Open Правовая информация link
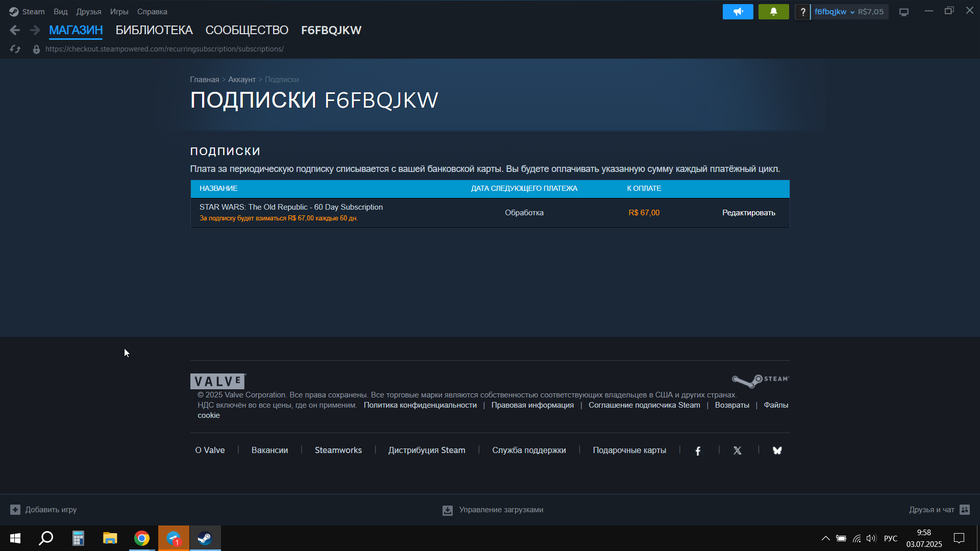Screen dimensions: 980x551 (x=532, y=405)
